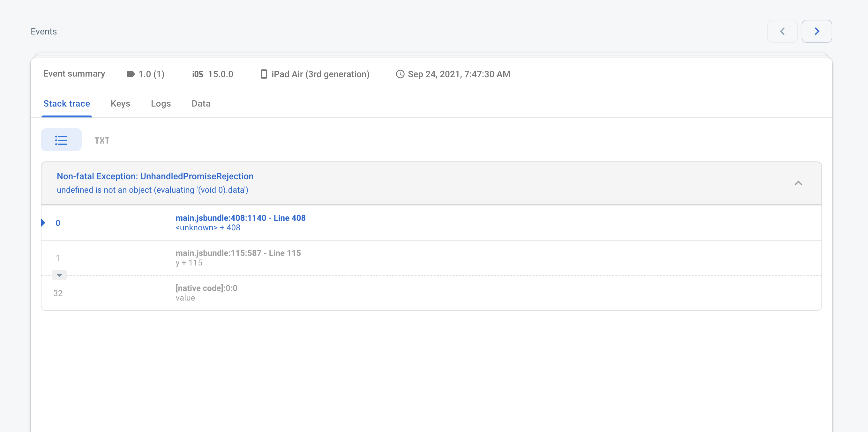Click the 1.0 (1) version text
Screen dimensions: 868x432
coord(151,74)
